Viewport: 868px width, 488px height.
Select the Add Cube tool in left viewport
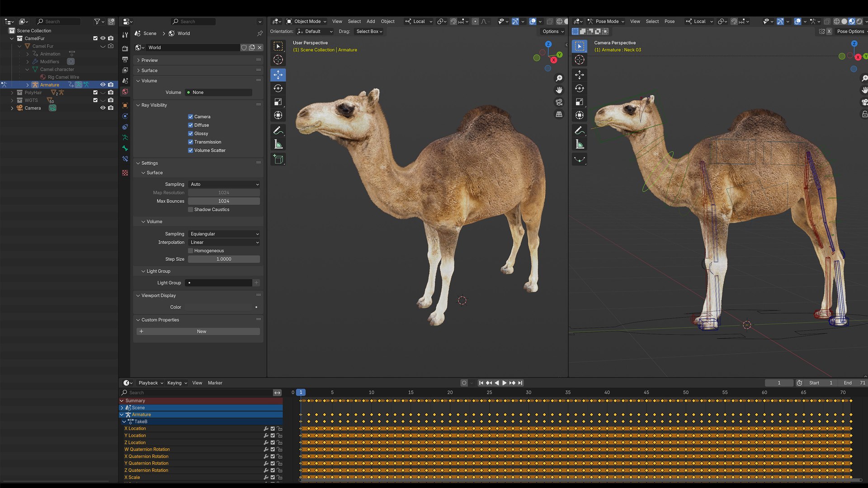point(278,159)
